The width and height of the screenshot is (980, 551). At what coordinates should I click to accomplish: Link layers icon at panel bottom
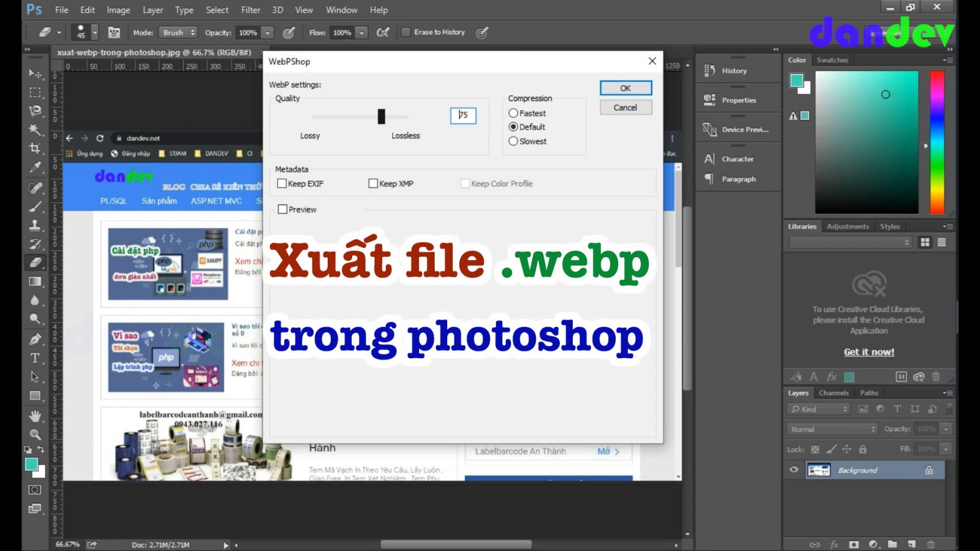click(x=815, y=544)
